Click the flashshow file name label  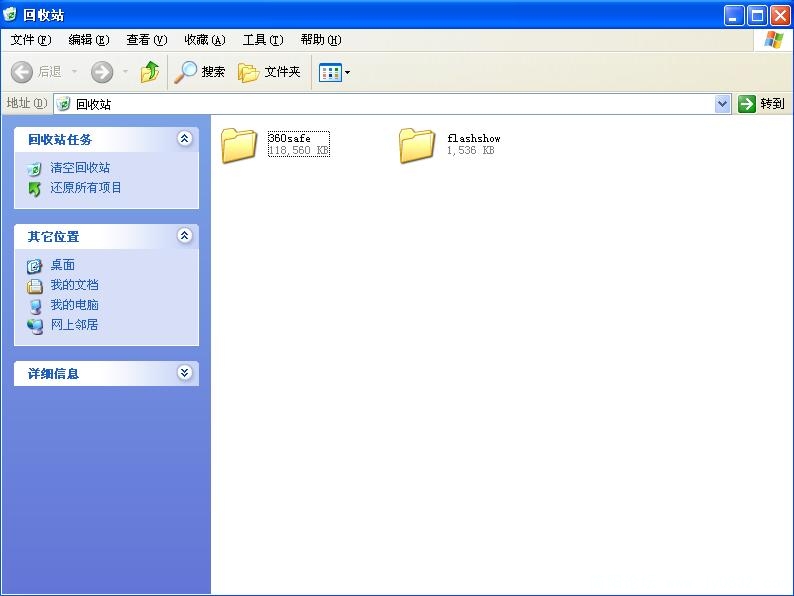click(x=473, y=138)
